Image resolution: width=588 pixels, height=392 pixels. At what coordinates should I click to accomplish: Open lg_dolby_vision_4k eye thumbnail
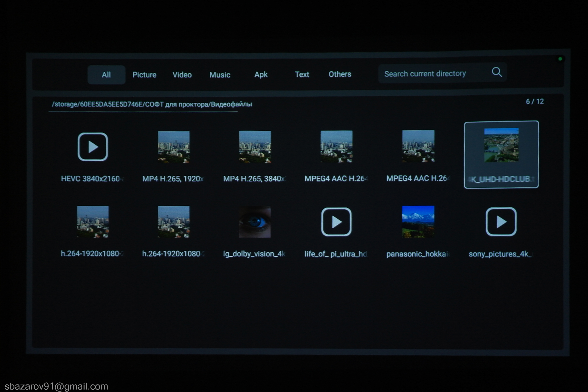tap(255, 222)
